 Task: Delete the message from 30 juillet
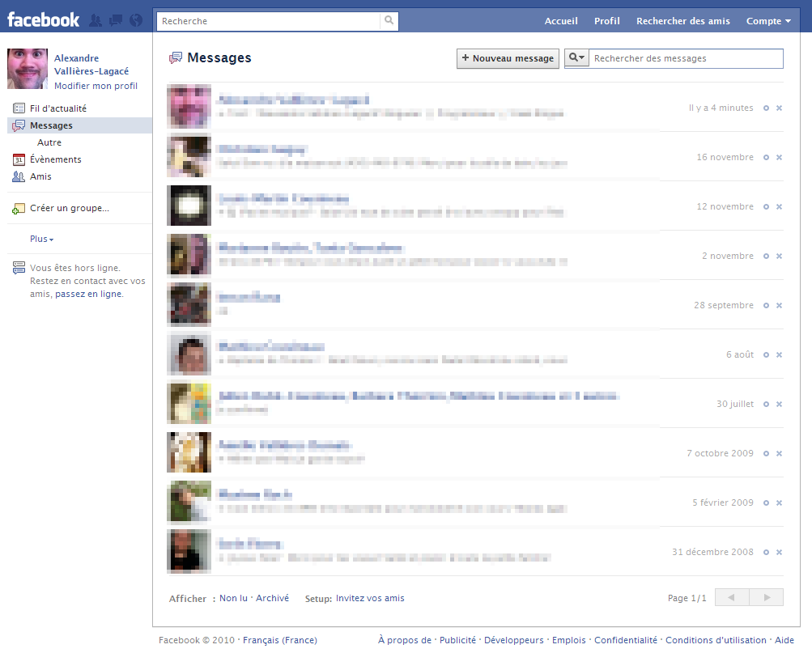[x=779, y=404]
